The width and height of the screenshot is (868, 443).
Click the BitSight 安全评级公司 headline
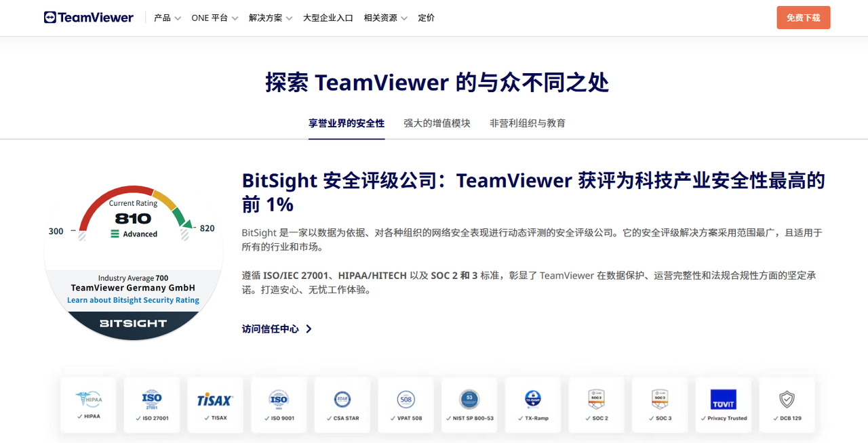(x=534, y=192)
